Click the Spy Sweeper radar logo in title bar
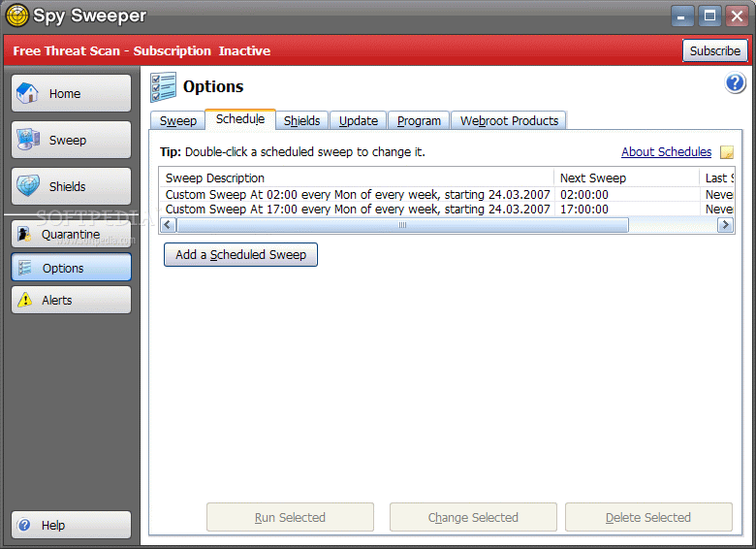Screen dimensions: 756x549 16,16
